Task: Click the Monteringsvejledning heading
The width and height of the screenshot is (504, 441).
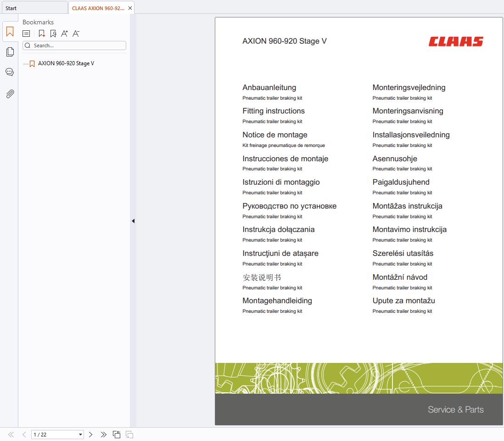Action: click(x=409, y=87)
